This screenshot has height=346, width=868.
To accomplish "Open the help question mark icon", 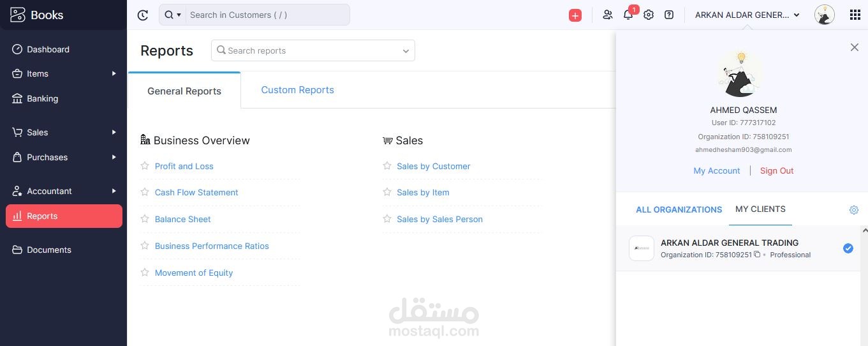I will pyautogui.click(x=669, y=15).
